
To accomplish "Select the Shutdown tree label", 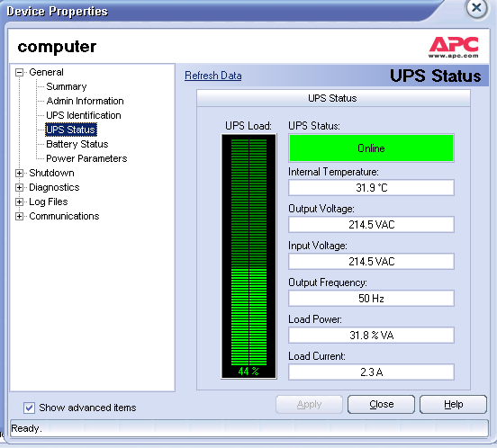I will click(51, 173).
